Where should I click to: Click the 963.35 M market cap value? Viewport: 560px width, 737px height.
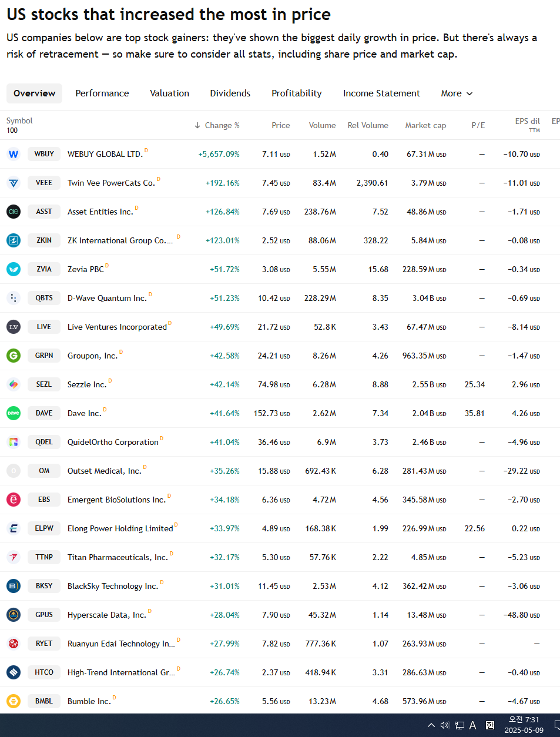tap(424, 356)
